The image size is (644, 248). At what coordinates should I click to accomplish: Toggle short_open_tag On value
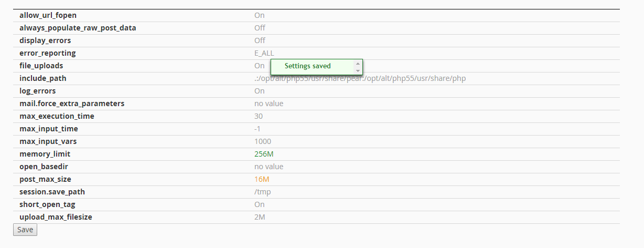pos(260,204)
